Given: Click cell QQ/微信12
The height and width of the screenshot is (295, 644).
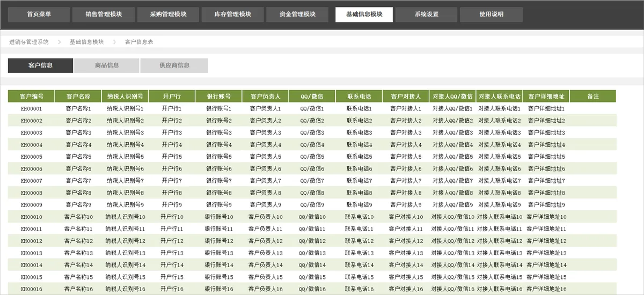Looking at the screenshot, I should tap(312, 241).
